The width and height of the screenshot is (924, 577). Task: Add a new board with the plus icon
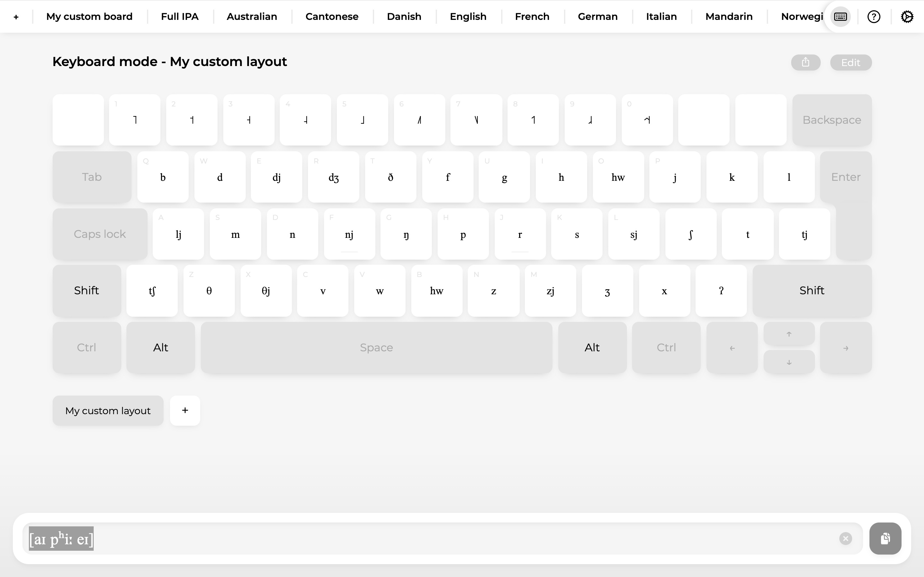coord(16,16)
